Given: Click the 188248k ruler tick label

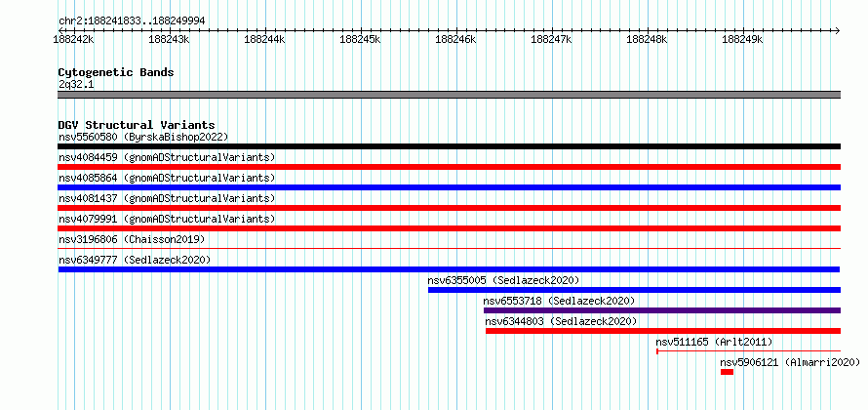Looking at the screenshot, I should click(648, 39).
